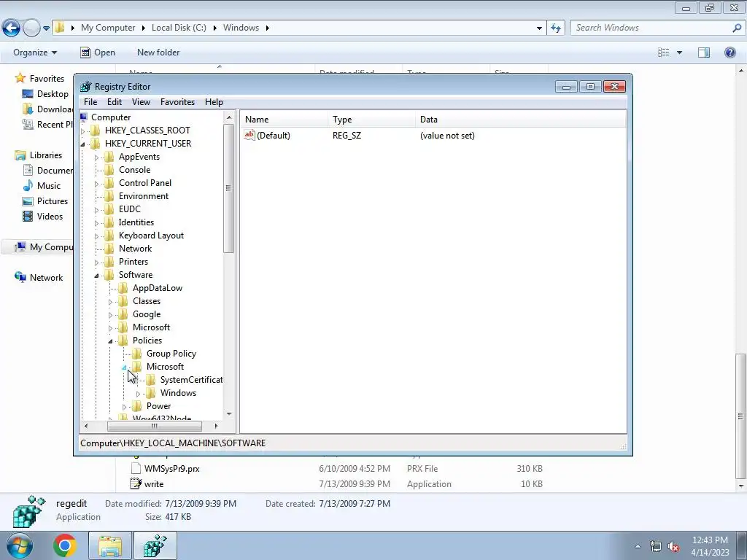Click the Registry Editor taskbar button

point(155,545)
